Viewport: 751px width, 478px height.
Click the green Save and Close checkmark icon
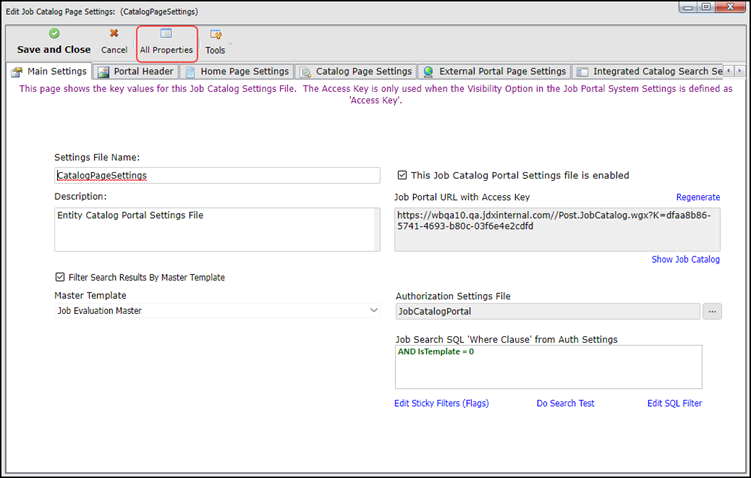54,33
